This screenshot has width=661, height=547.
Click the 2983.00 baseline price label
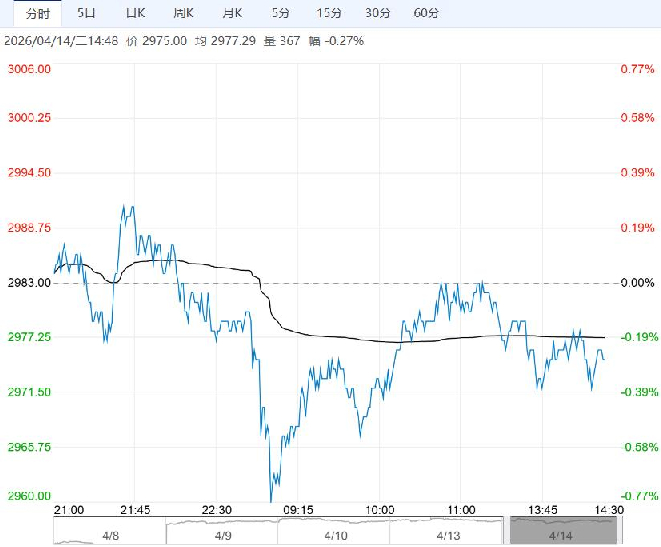[x=27, y=283]
